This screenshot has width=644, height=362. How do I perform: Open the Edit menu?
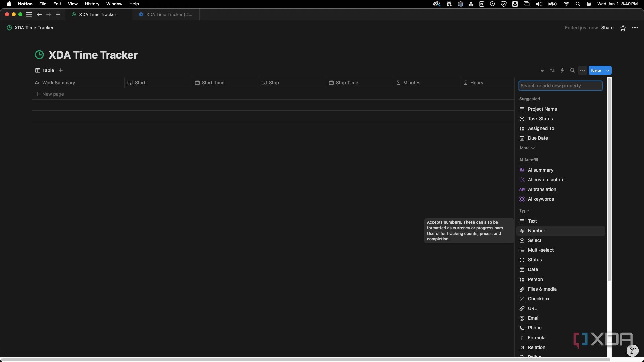(x=57, y=4)
